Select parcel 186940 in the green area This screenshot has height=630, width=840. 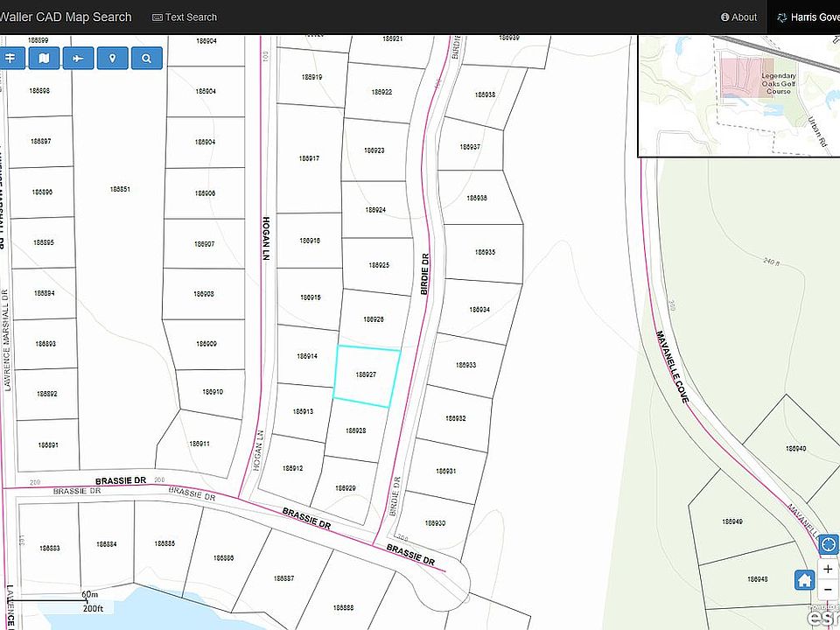(x=796, y=449)
